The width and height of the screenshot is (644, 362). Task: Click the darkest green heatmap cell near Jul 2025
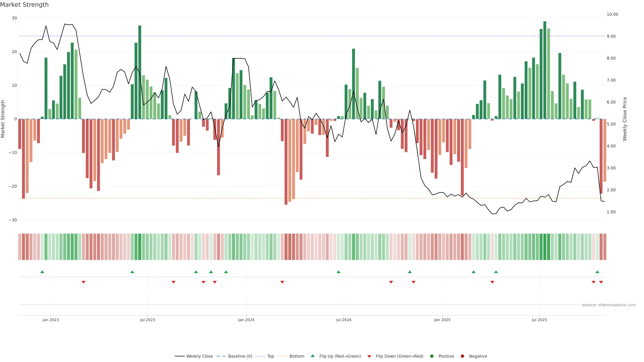(545, 247)
